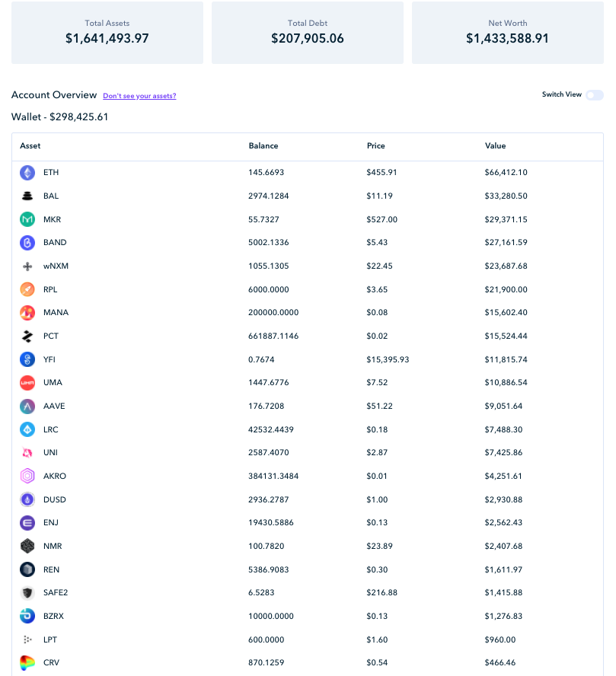The width and height of the screenshot is (616, 676).
Task: Click the Price column header
Action: (375, 145)
